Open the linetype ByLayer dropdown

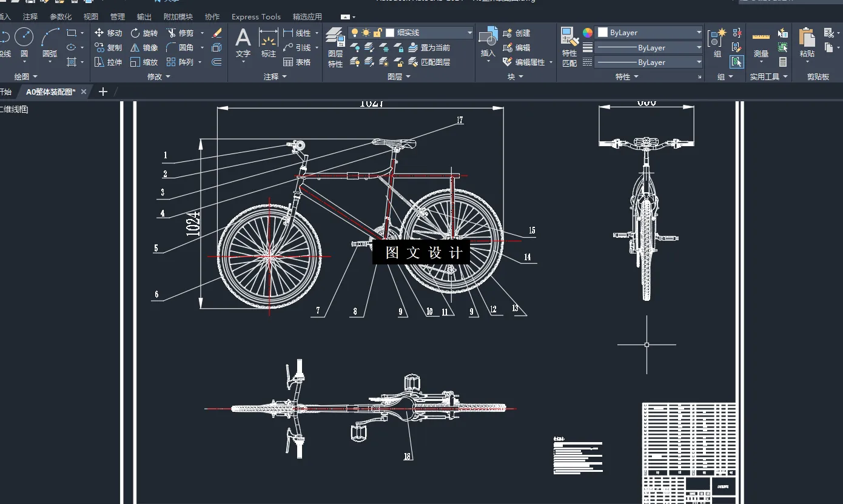tap(649, 62)
